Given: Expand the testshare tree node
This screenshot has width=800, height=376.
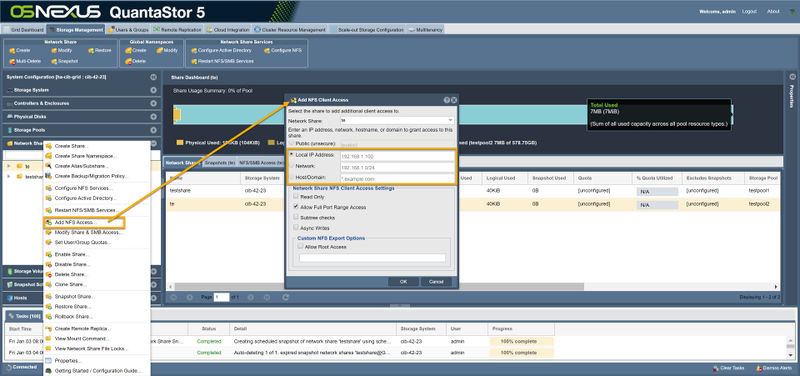Looking at the screenshot, I should pyautogui.click(x=9, y=177).
